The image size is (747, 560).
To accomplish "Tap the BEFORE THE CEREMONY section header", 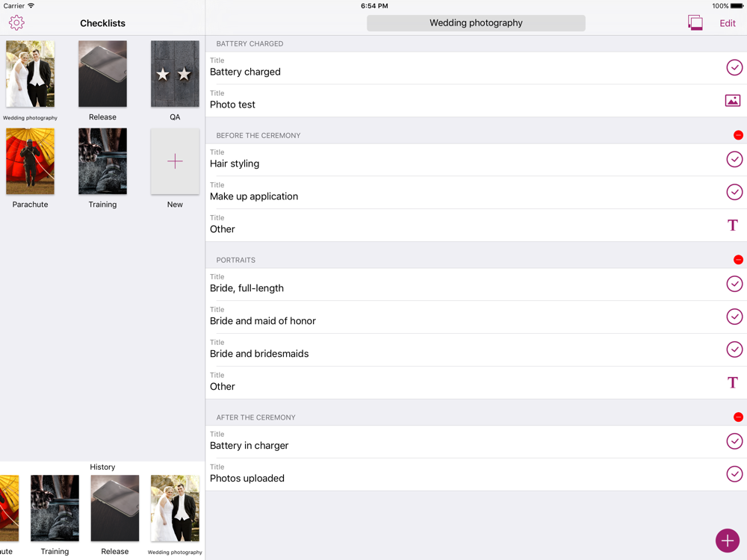I will [x=258, y=136].
